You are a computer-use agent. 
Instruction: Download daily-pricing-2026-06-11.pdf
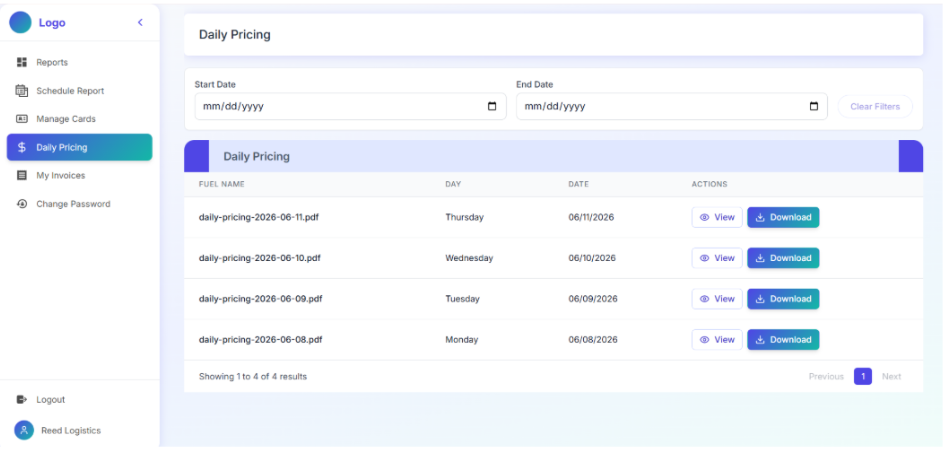click(x=783, y=218)
